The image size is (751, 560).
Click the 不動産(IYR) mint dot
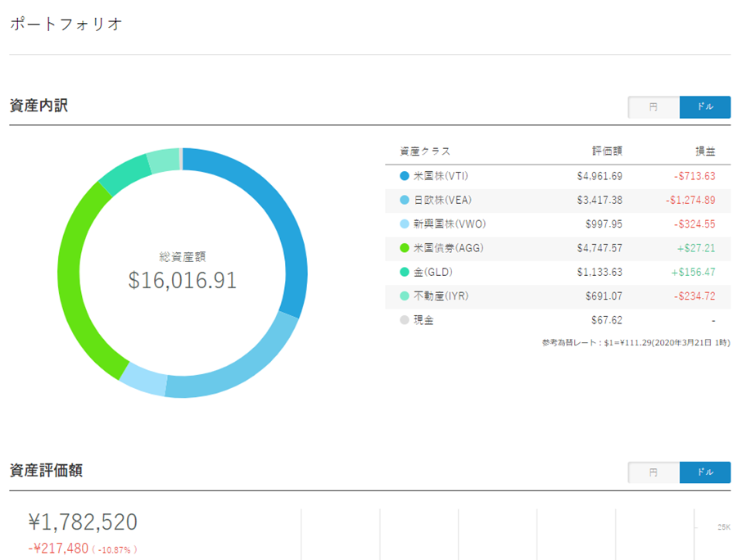click(x=405, y=296)
